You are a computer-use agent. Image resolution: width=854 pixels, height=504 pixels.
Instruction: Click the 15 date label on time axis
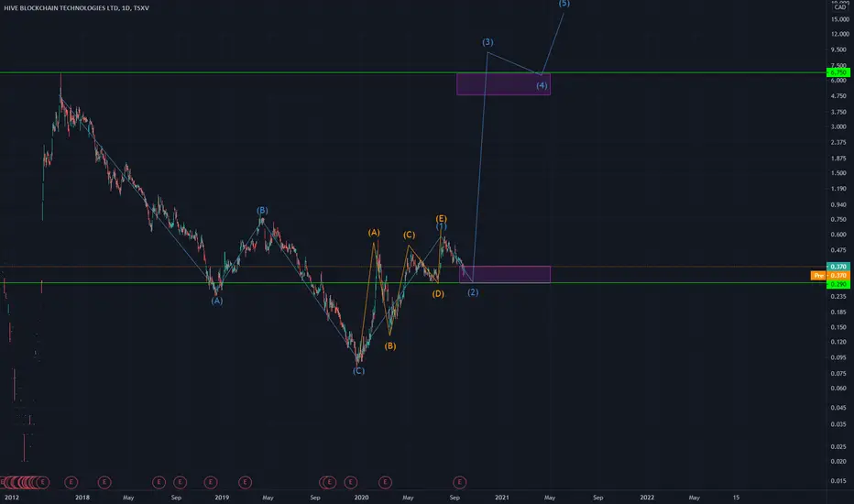coord(736,498)
